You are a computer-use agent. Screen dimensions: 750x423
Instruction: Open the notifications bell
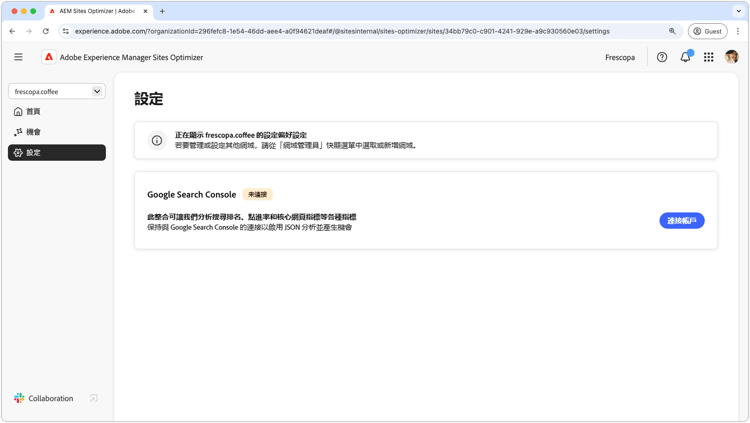tap(685, 57)
